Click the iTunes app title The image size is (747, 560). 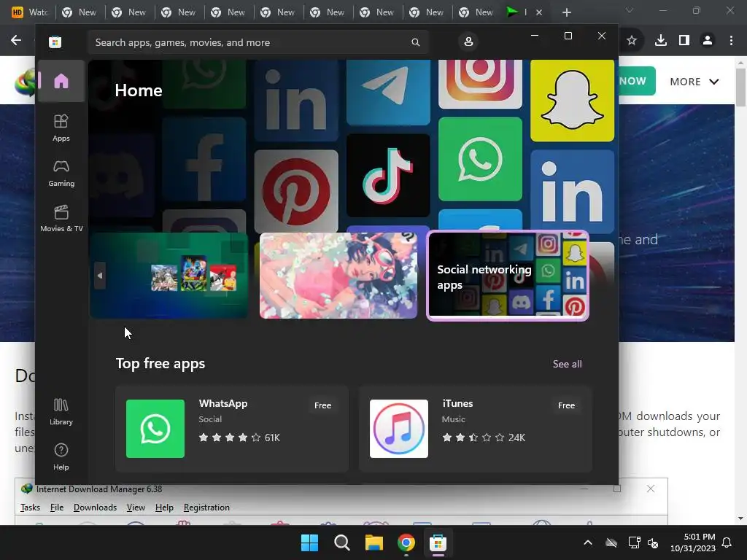tap(457, 403)
